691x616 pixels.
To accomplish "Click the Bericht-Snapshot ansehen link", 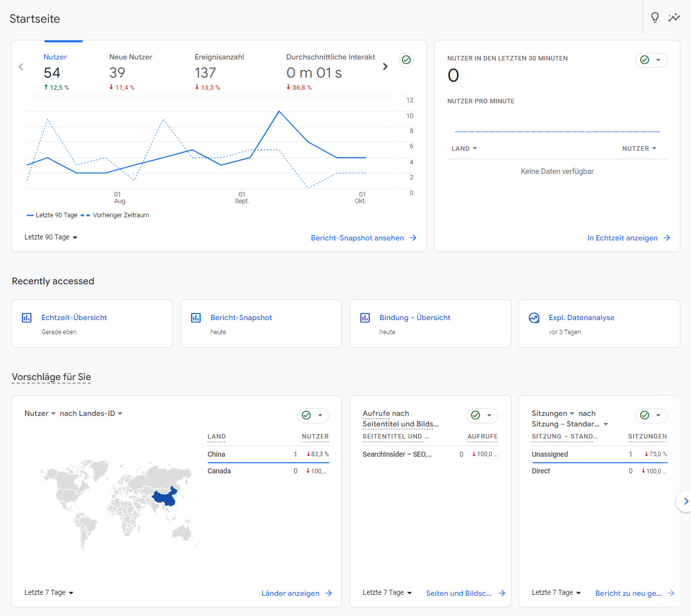I will 364,238.
